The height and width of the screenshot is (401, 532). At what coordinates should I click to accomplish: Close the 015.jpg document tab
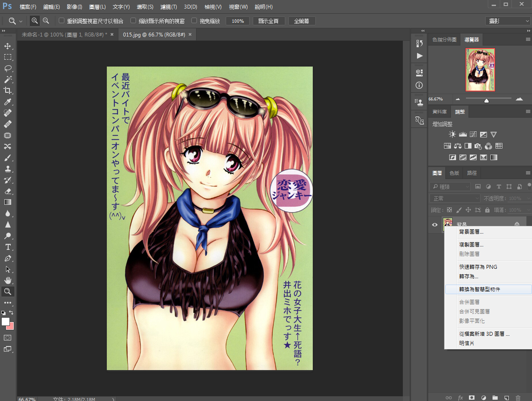(190, 34)
